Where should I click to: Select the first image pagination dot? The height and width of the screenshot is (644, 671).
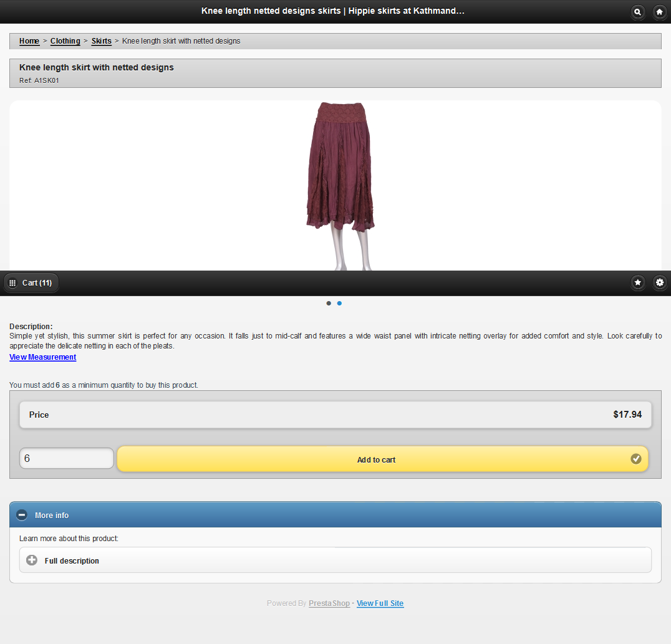(x=329, y=303)
